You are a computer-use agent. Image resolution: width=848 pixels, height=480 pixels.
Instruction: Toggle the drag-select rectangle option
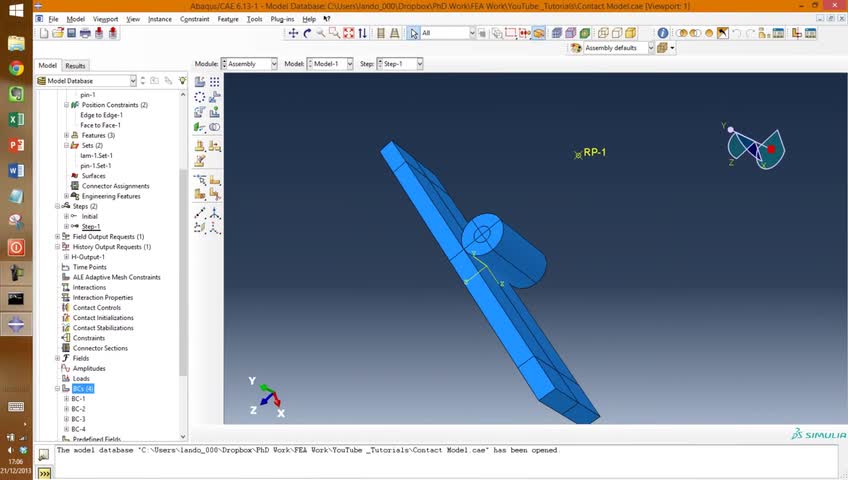click(511, 33)
